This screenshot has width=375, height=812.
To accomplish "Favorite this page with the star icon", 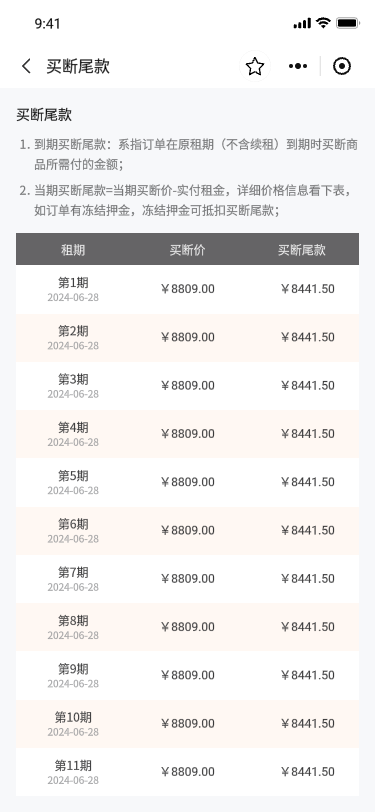I will pos(255,66).
